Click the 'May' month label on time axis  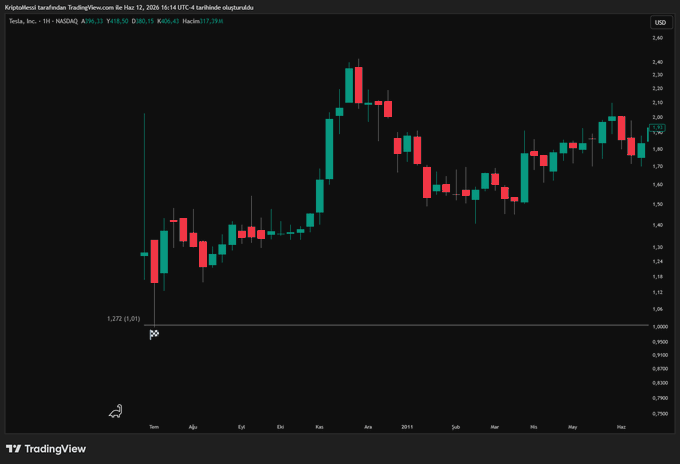pyautogui.click(x=572, y=427)
